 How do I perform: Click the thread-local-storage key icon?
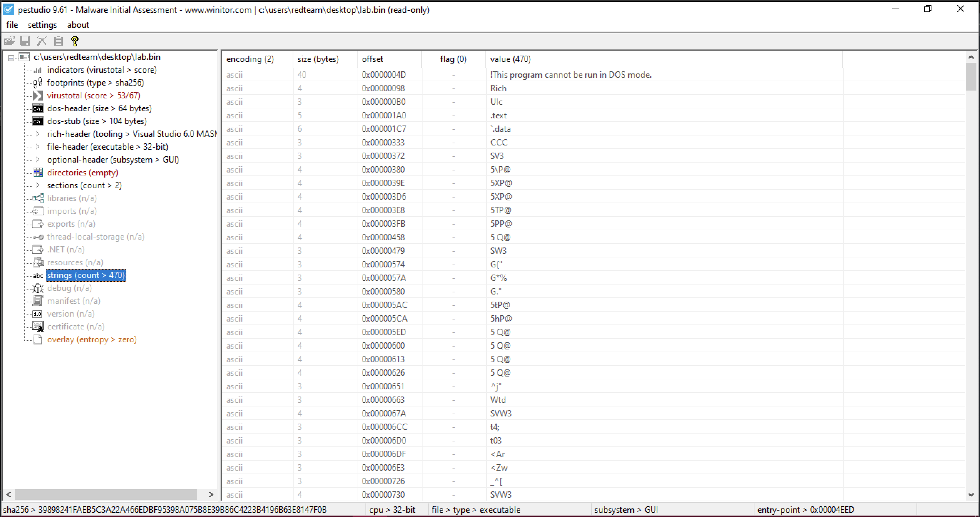38,237
